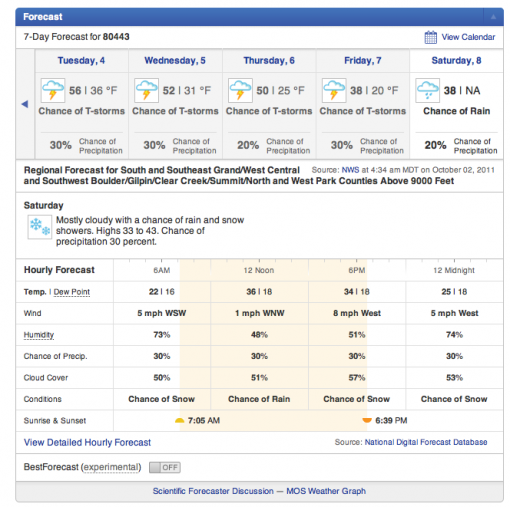510x507 pixels.
Task: Click the 73% humidity value
Action: (162, 335)
